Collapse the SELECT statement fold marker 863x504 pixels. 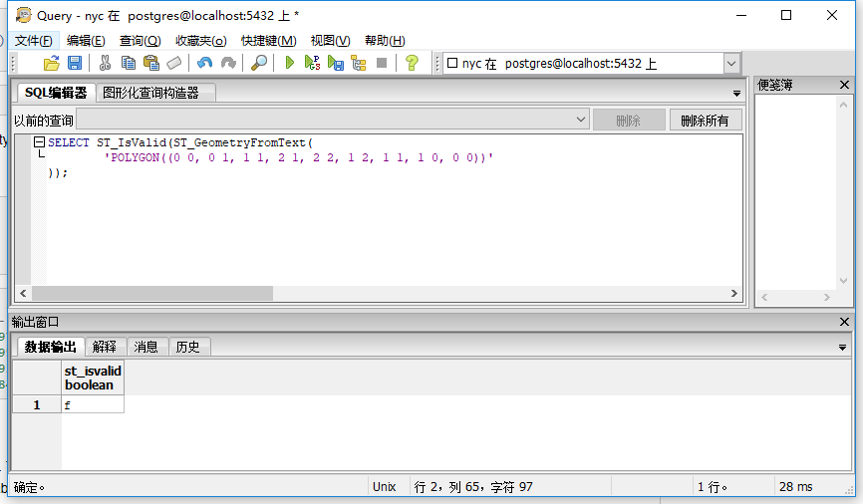tap(39, 142)
